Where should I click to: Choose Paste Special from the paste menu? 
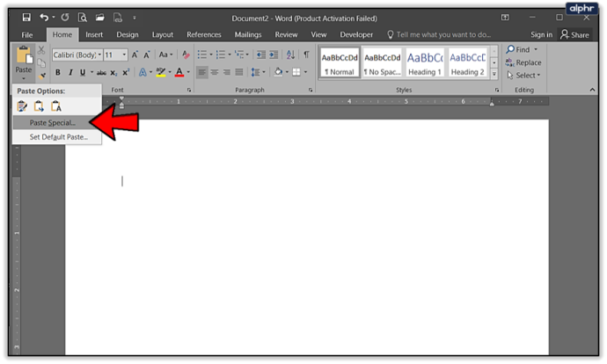tap(52, 122)
